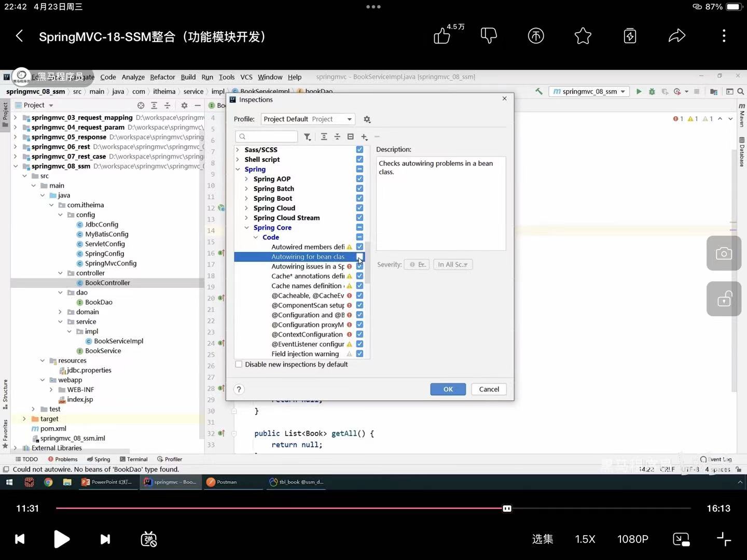The image size is (747, 560).
Task: Go back with the left arrow
Action: (19, 36)
